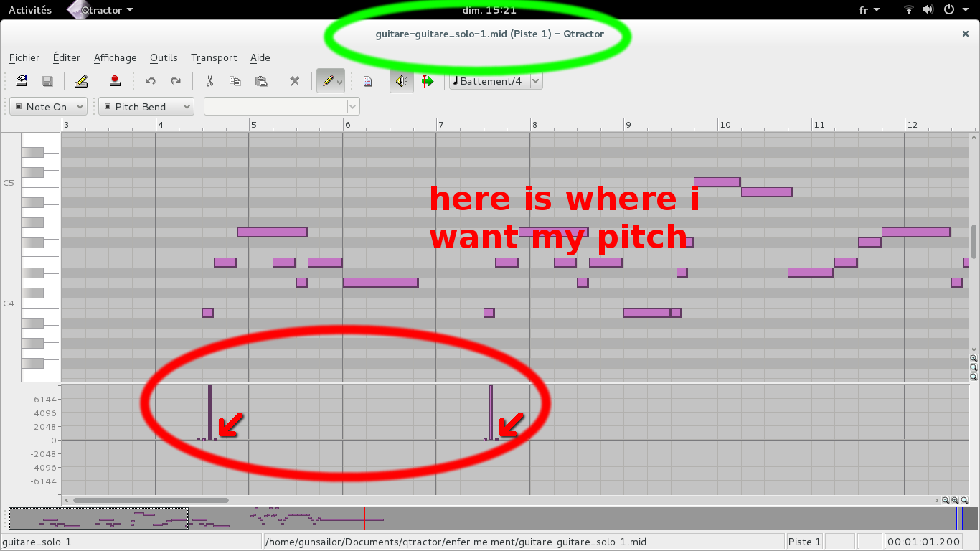Open the empty controller parameter combo box
The height and width of the screenshot is (551, 980).
282,107
